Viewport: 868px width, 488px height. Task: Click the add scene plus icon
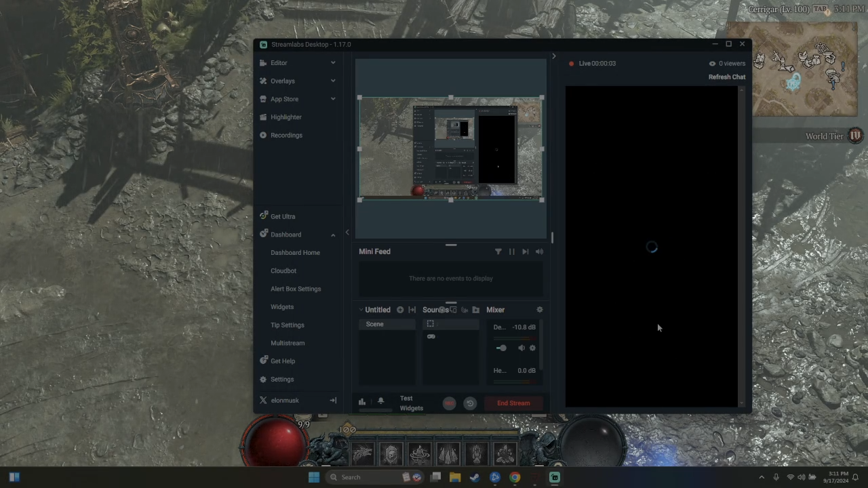(x=400, y=310)
